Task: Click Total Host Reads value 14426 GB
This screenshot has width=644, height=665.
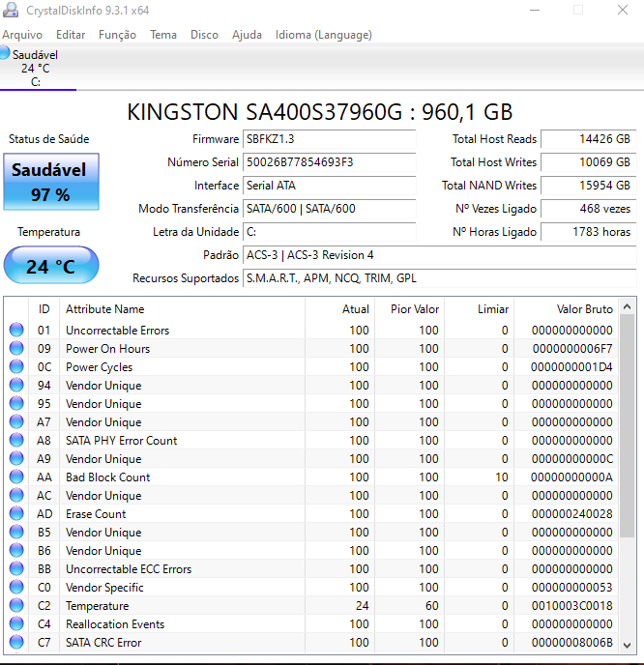Action: (589, 139)
